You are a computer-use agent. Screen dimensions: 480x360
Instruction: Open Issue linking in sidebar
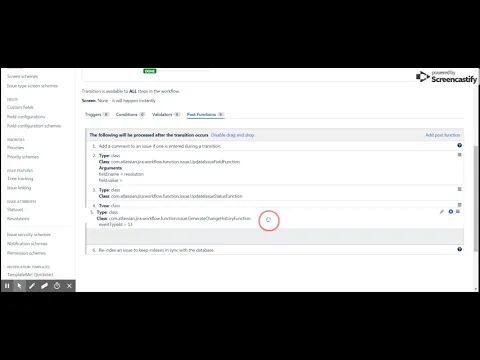19,188
